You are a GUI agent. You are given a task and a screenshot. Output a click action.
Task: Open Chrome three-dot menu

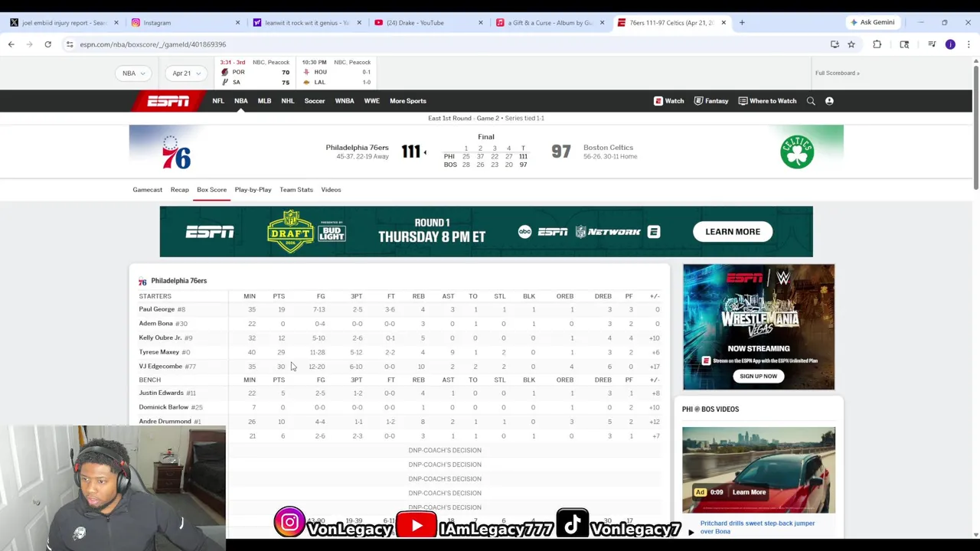tap(969, 44)
